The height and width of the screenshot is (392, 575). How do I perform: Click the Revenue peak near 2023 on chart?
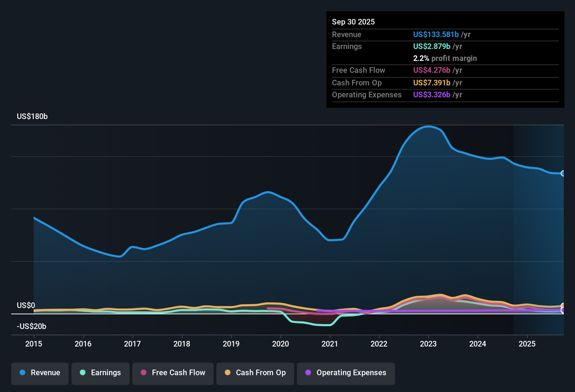pyautogui.click(x=428, y=127)
